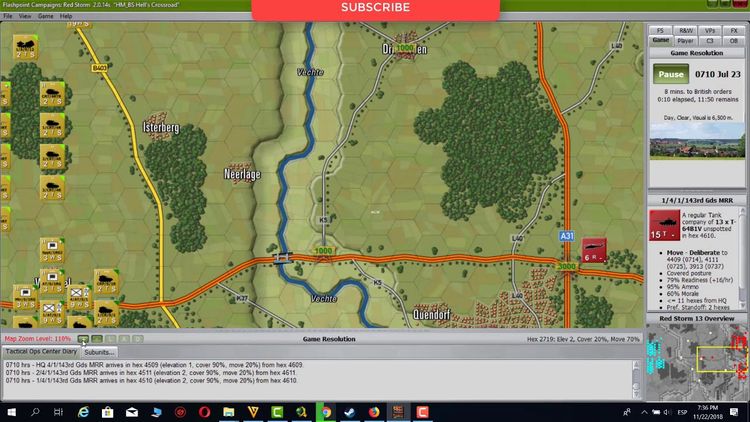Click the diary log scrollbar
Image resolution: width=750 pixels, height=422 pixels.
636,380
